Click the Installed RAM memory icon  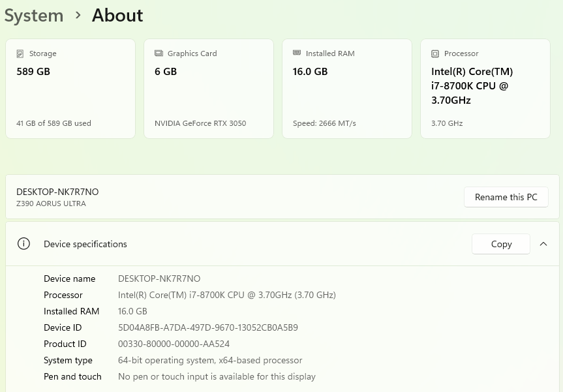point(297,53)
